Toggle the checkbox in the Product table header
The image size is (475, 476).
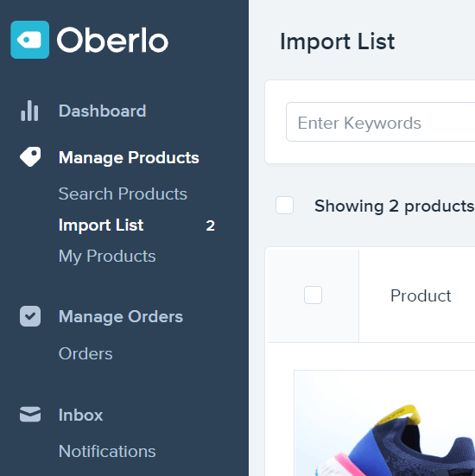pos(313,295)
